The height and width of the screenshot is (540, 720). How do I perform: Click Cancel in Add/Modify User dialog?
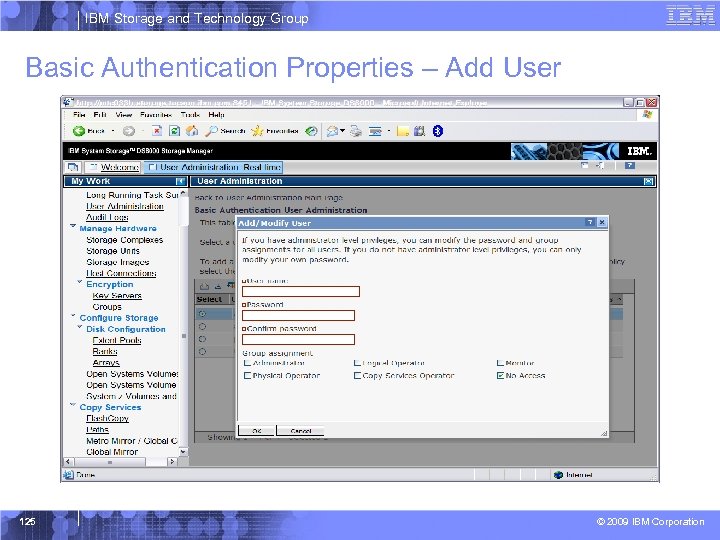(301, 431)
